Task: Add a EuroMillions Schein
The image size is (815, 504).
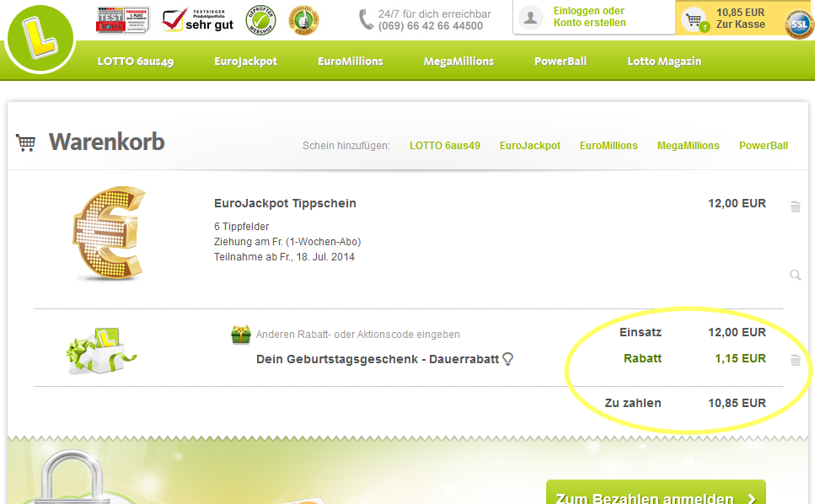Action: tap(609, 146)
